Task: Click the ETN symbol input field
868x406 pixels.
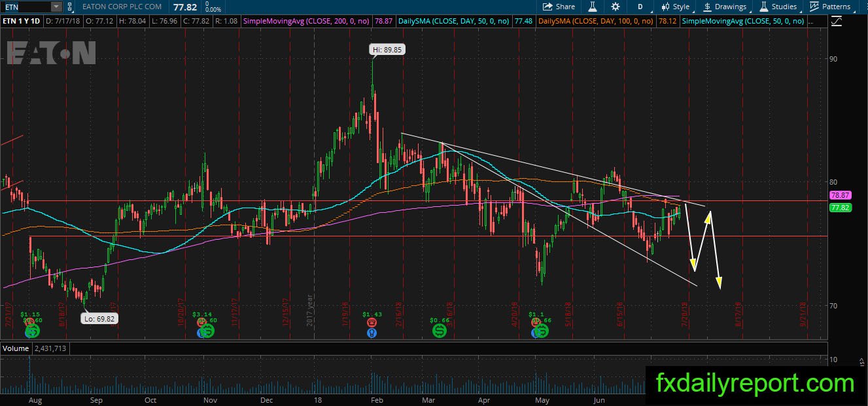Action: click(x=25, y=7)
